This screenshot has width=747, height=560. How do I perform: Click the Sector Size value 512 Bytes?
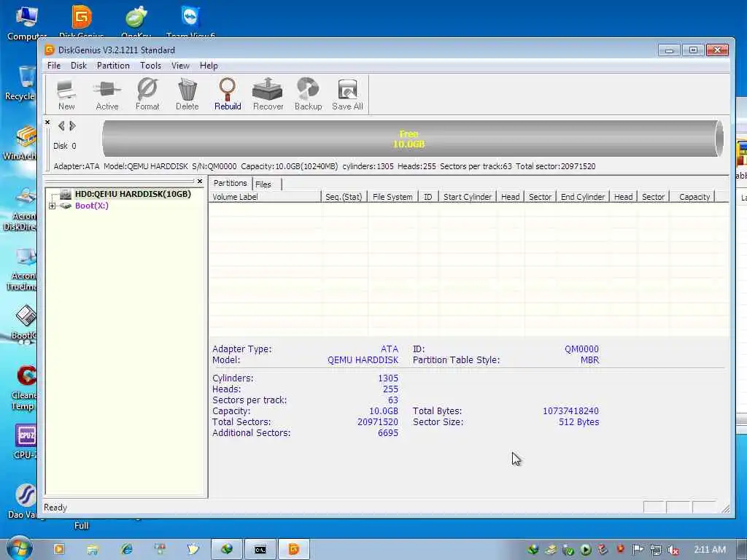[578, 422]
